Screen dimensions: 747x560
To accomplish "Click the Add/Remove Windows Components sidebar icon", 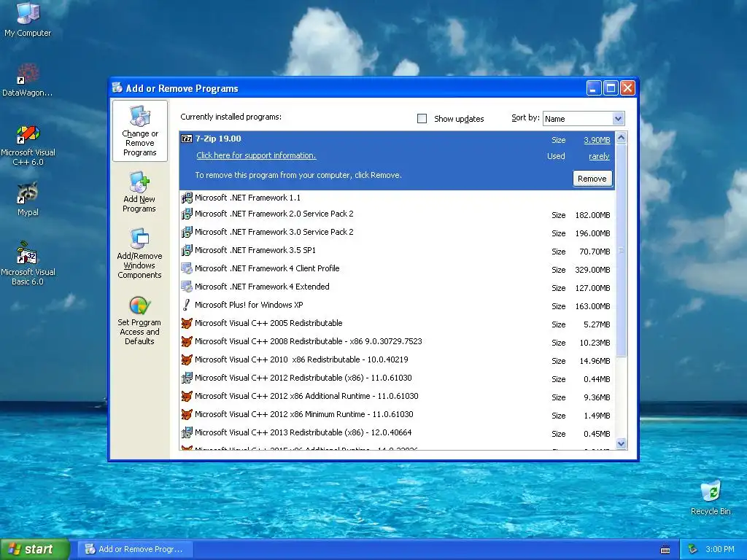I will coord(139,238).
